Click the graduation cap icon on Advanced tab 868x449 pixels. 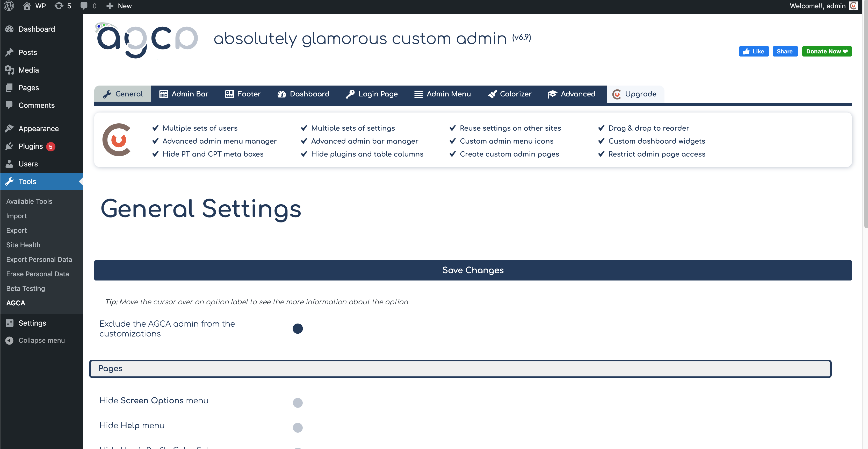552,94
